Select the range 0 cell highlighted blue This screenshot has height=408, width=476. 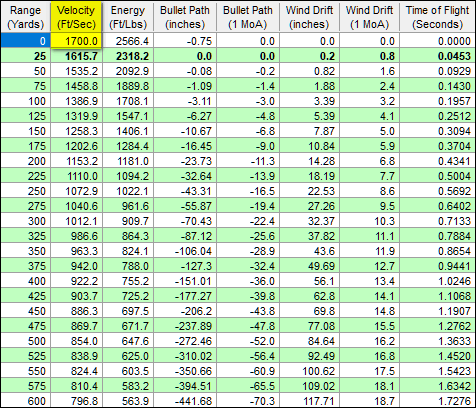26,41
